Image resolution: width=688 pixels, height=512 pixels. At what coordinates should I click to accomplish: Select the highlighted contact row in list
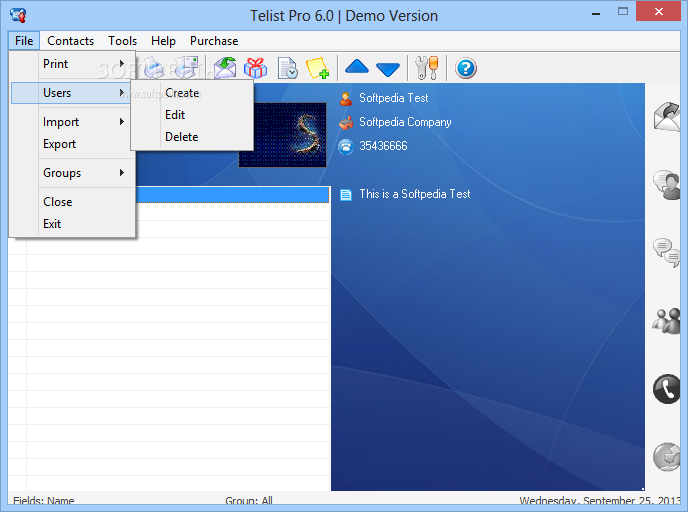coord(233,194)
